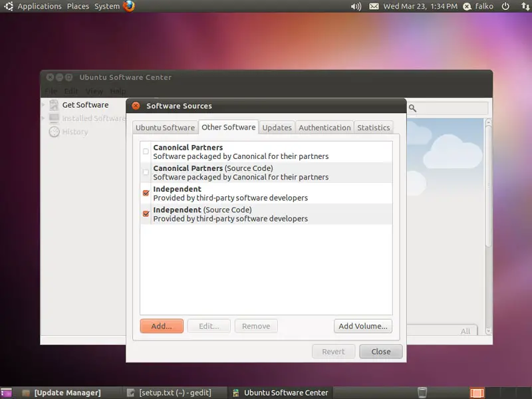Select Installed Software label in sidebar

click(x=94, y=118)
